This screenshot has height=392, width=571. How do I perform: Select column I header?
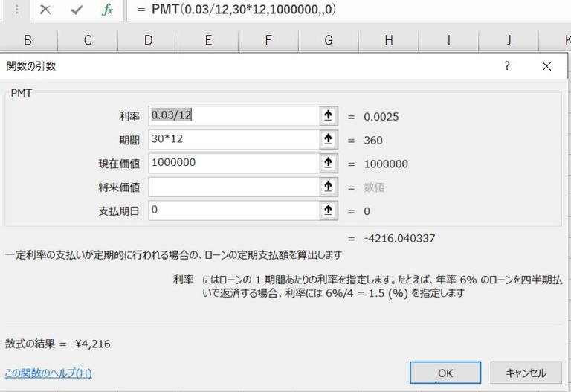[x=448, y=40]
